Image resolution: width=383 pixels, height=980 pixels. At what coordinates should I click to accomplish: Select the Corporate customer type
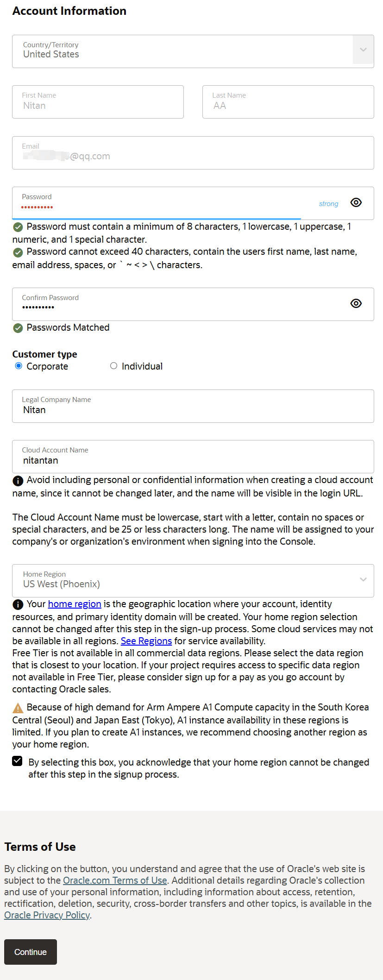(x=19, y=366)
